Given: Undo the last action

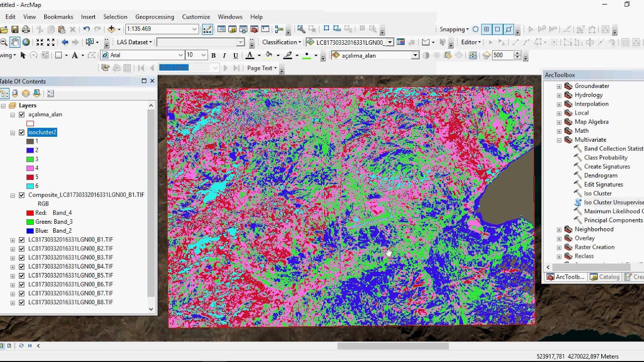Looking at the screenshot, I should tap(87, 29).
